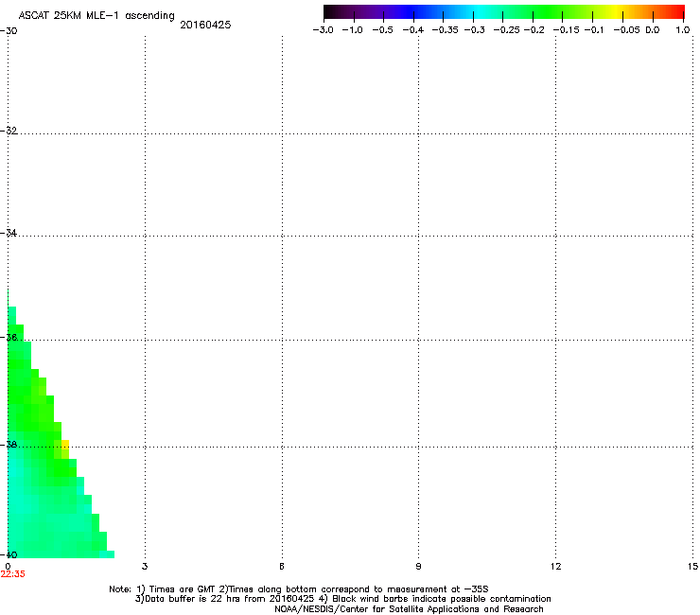Click longitude axis label 15
Image resolution: width=700 pixels, height=615 pixels.
click(x=692, y=567)
